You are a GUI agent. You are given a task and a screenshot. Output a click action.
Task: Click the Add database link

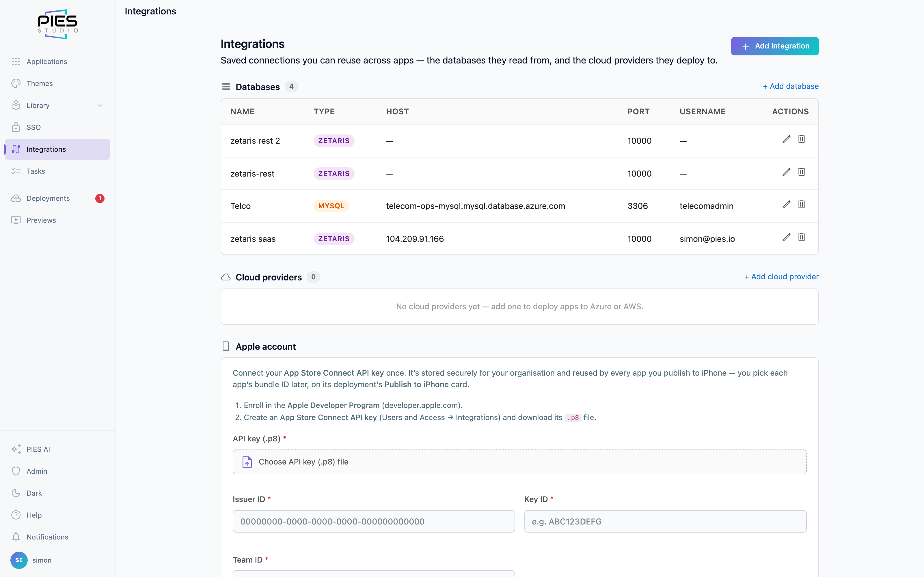click(790, 86)
